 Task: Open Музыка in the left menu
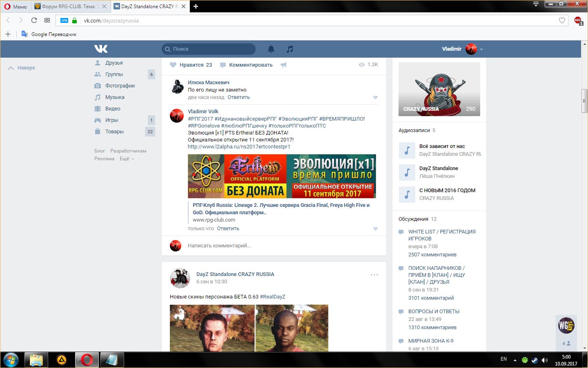[115, 97]
